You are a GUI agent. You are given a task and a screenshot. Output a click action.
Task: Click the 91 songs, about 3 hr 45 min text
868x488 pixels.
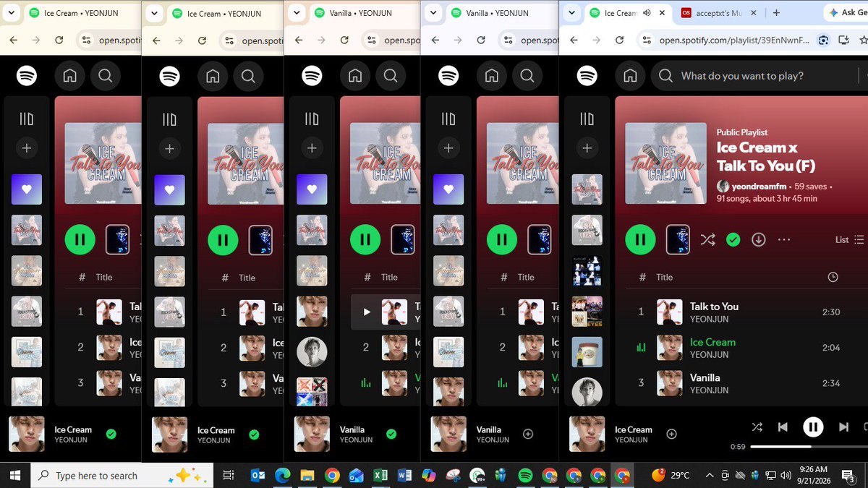(767, 198)
